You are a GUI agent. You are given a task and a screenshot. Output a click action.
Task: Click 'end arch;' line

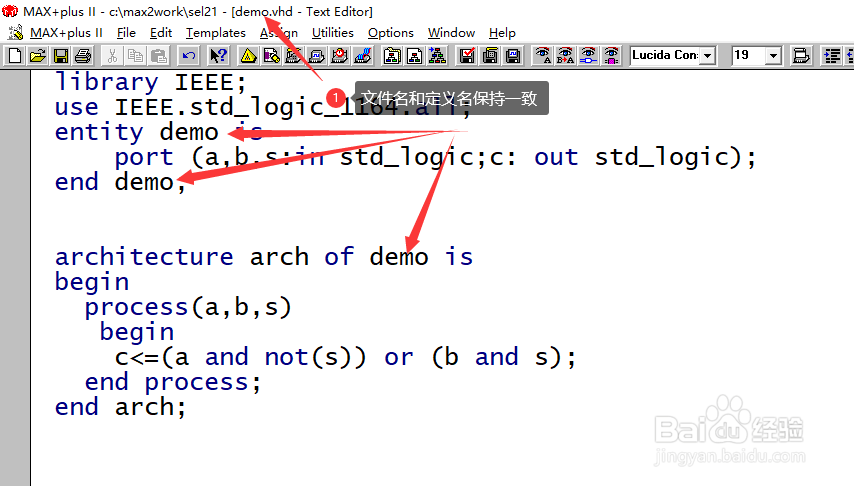(120, 407)
